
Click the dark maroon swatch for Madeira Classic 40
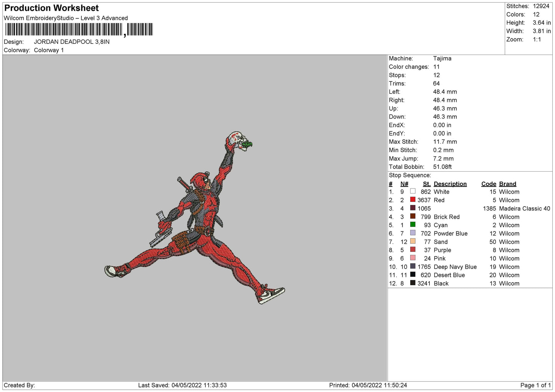coord(413,208)
